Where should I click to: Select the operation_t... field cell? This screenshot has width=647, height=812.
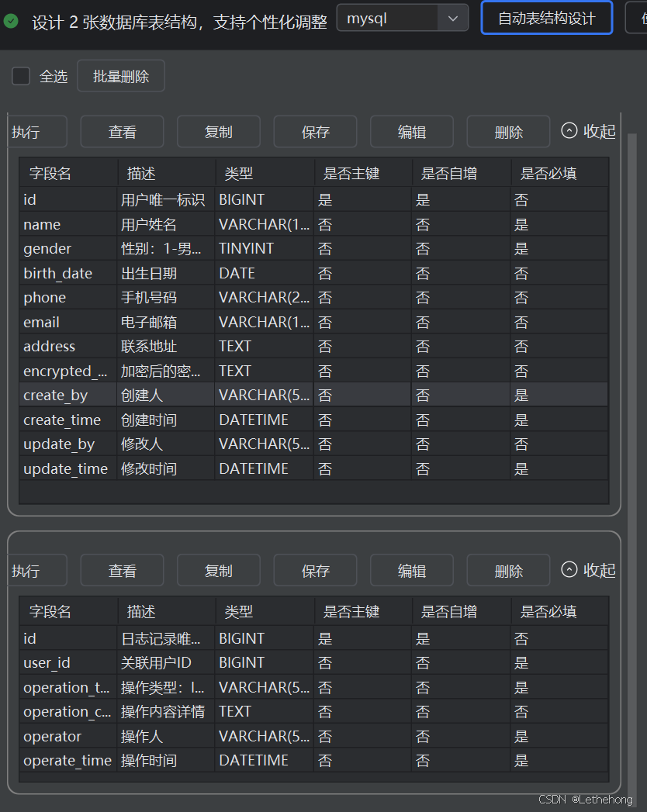pos(68,687)
